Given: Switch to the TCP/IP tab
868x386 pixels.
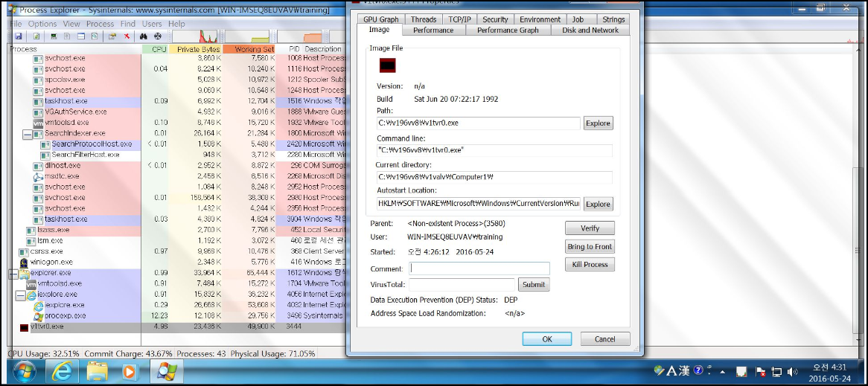Looking at the screenshot, I should click(459, 19).
